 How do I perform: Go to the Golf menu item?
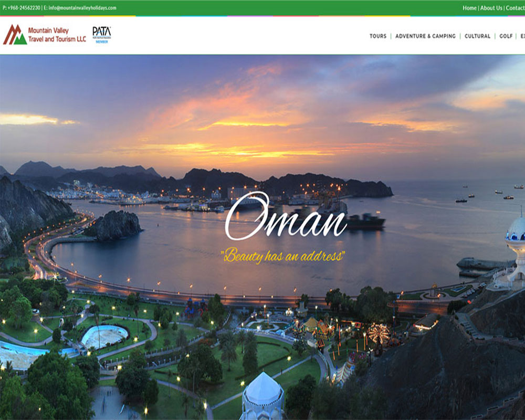point(506,36)
